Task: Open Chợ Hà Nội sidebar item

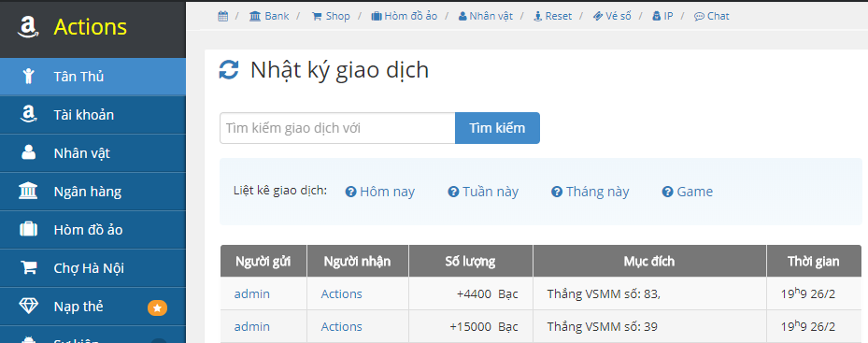Action: pyautogui.click(x=92, y=267)
